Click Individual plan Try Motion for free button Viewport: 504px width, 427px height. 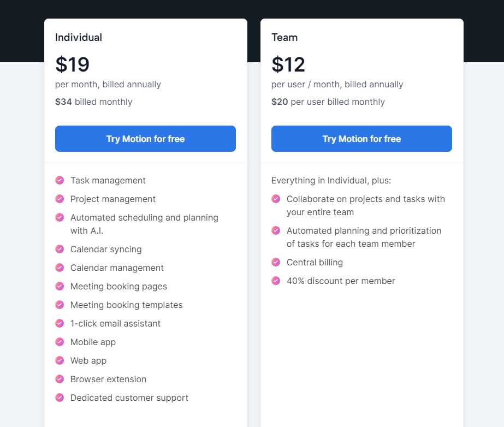click(x=145, y=139)
